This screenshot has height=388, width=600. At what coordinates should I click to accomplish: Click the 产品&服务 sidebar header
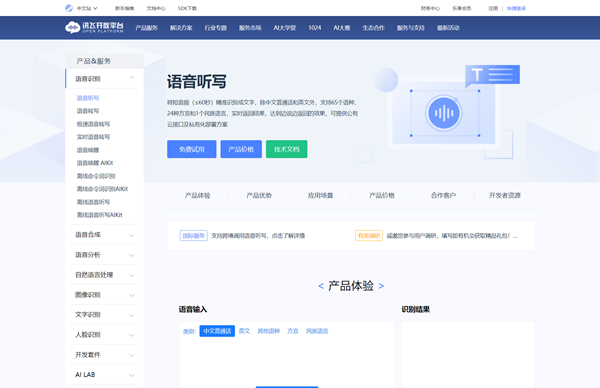tap(104, 61)
